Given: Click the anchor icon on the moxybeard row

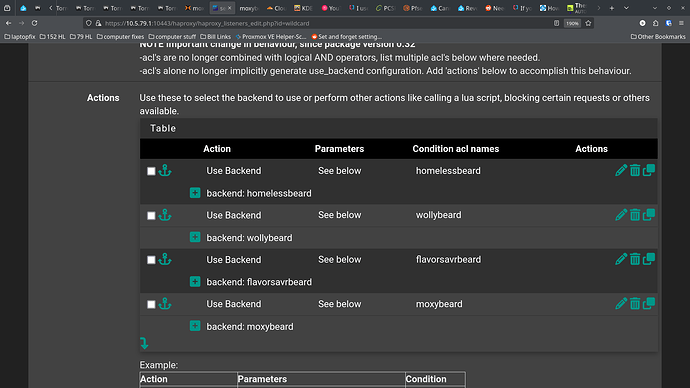Looking at the screenshot, I should pyautogui.click(x=165, y=304).
